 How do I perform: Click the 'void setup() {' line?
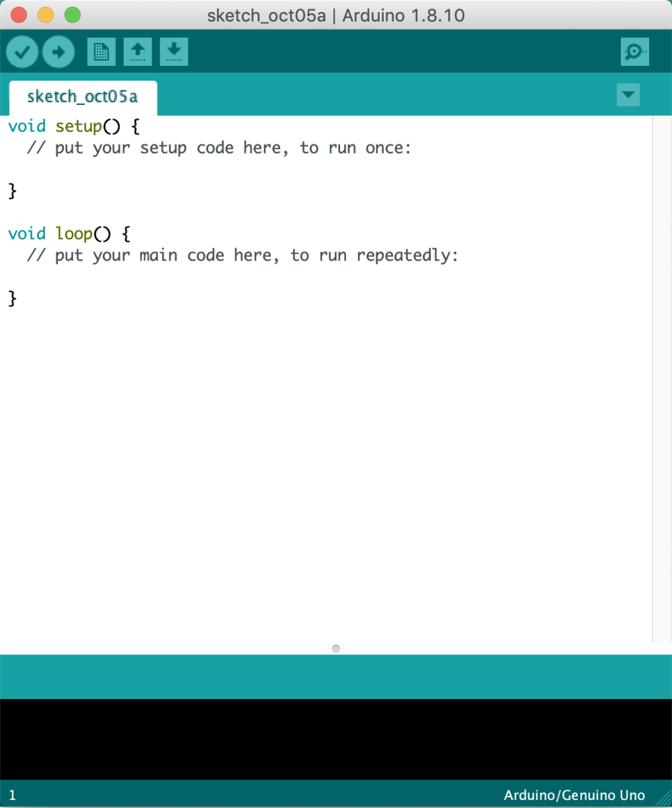[x=73, y=126]
